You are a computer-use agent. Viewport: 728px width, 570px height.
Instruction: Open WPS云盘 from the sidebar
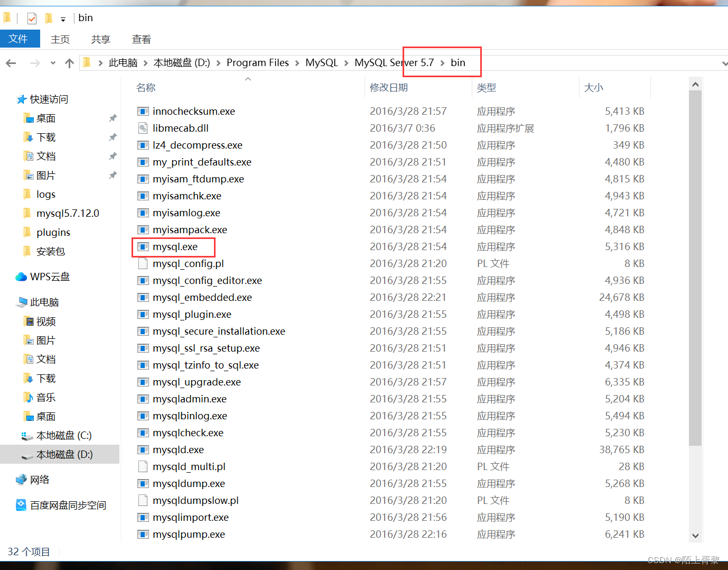coord(49,277)
